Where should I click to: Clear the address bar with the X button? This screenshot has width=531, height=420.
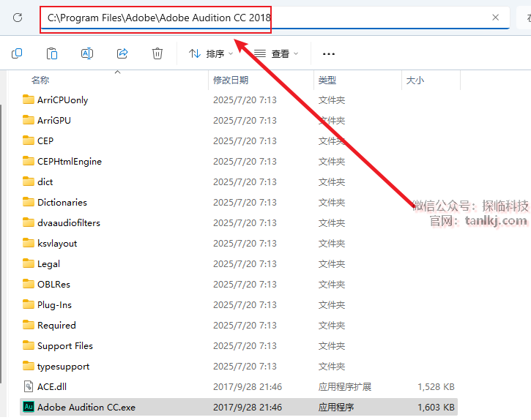(x=495, y=18)
